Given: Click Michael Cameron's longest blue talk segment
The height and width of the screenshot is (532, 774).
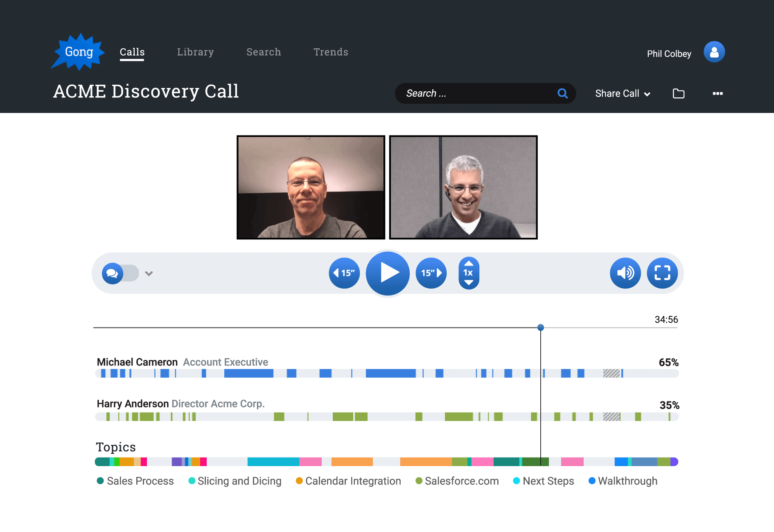Looking at the screenshot, I should [390, 373].
